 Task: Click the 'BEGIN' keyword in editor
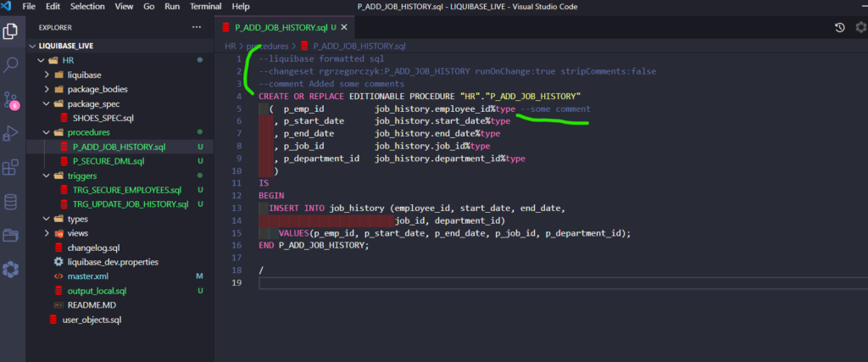(271, 195)
